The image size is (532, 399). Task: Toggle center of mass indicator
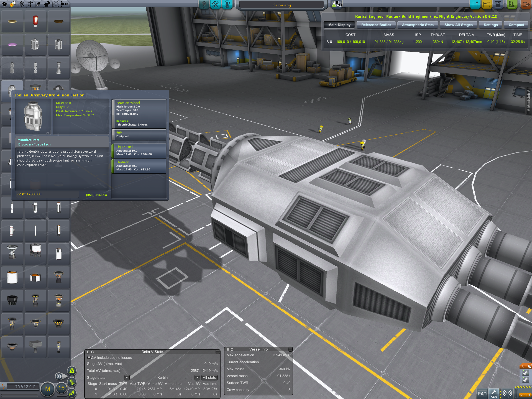click(x=72, y=371)
